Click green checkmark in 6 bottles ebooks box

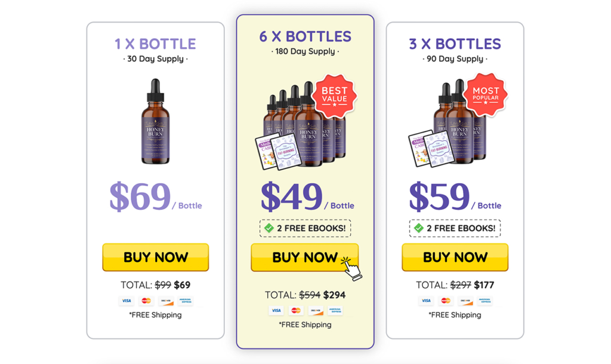269,228
